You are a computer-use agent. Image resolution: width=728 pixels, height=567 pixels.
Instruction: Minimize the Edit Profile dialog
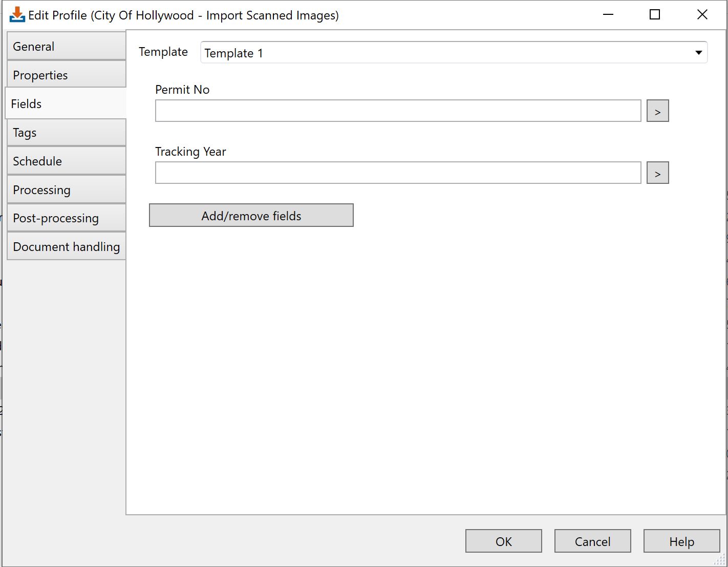(608, 15)
